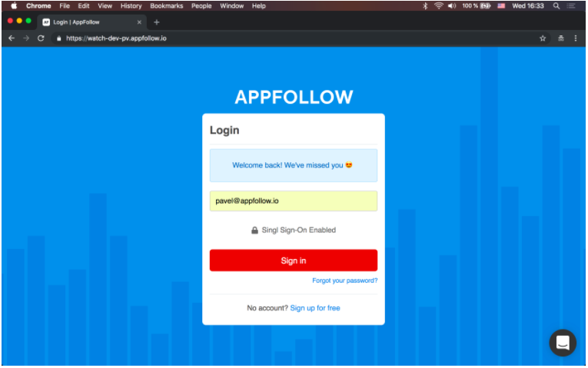
Task: Click the battery status icon
Action: pyautogui.click(x=486, y=6)
